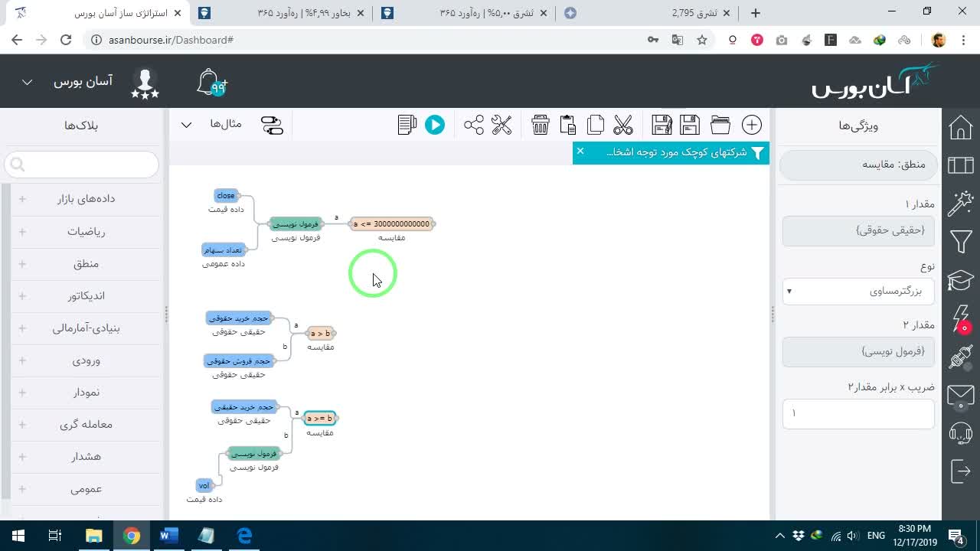Click the trash delete icon in the toolbar
The height and width of the screenshot is (551, 980).
[x=541, y=125]
